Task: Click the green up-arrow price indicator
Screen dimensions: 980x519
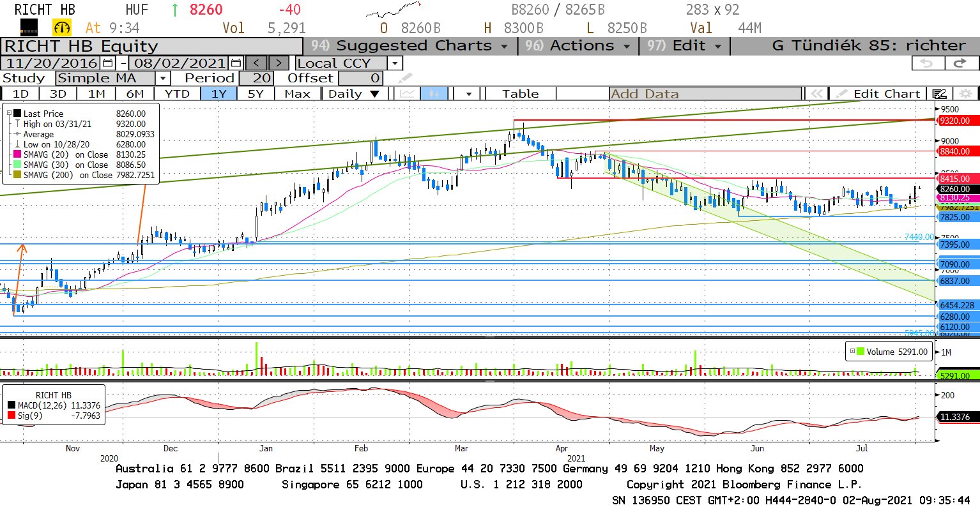Action: [x=174, y=10]
